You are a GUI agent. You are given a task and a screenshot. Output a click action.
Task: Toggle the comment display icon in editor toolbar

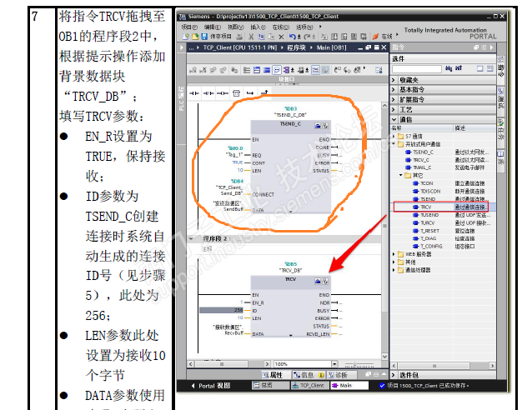pos(277,70)
